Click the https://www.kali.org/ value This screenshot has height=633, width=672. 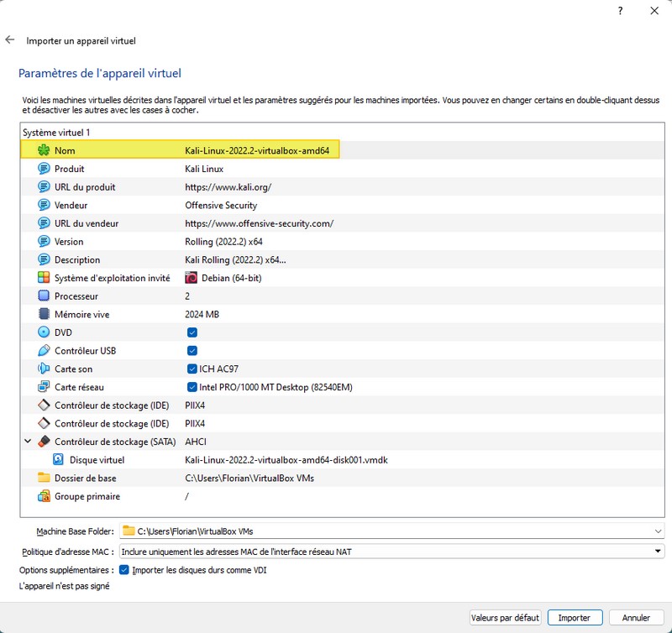point(228,187)
